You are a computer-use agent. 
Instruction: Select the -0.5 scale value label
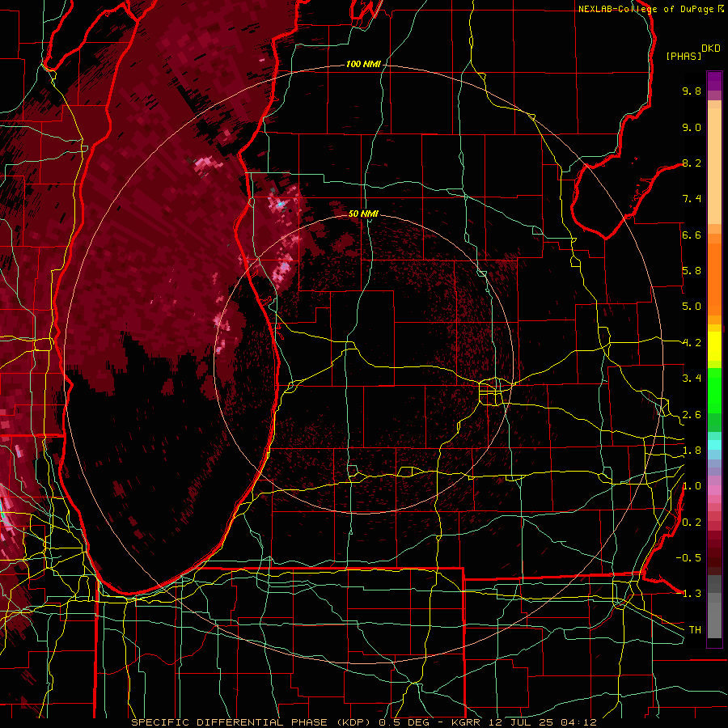(x=688, y=558)
